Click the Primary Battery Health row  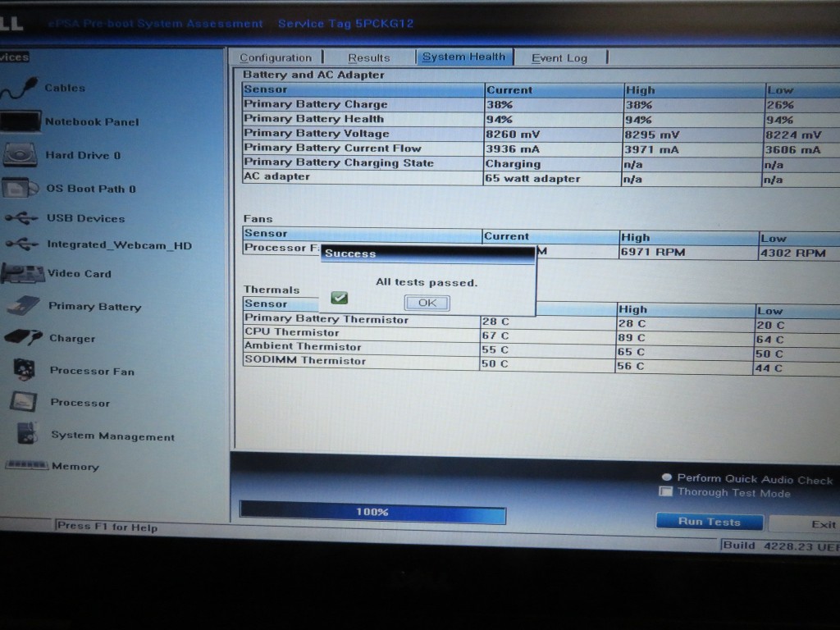pos(541,120)
